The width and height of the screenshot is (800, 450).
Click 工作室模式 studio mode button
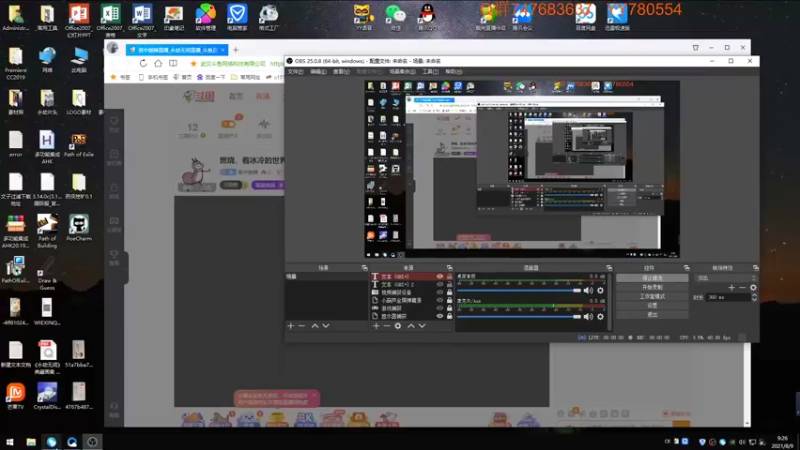(652, 296)
